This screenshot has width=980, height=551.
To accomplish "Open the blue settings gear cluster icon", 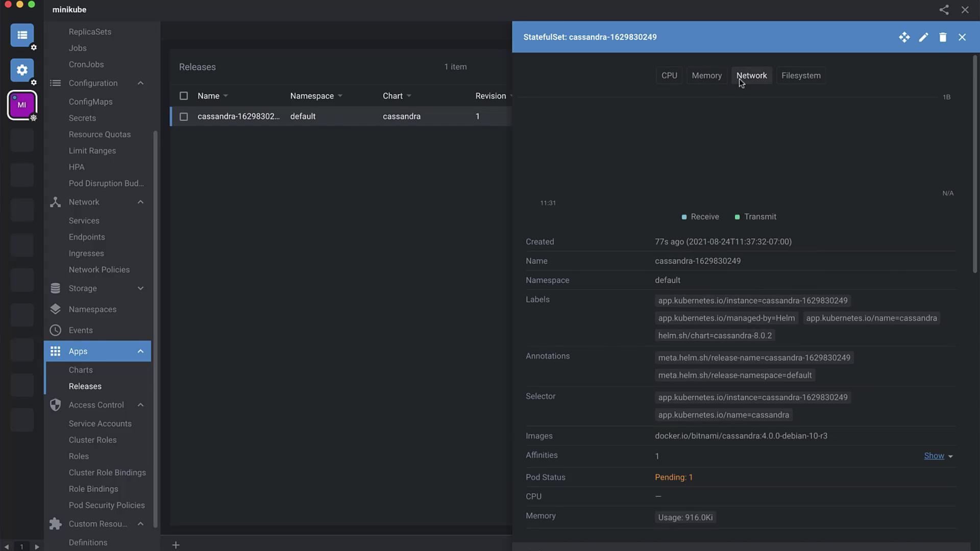I will (x=22, y=70).
